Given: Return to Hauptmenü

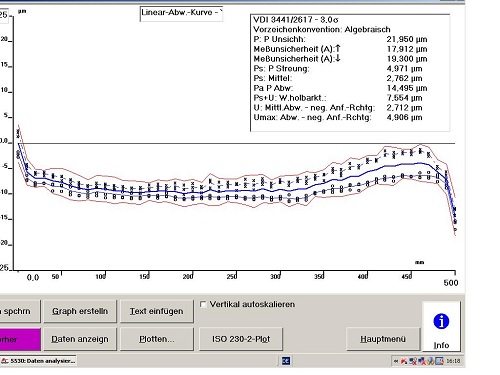Looking at the screenshot, I should tap(383, 339).
